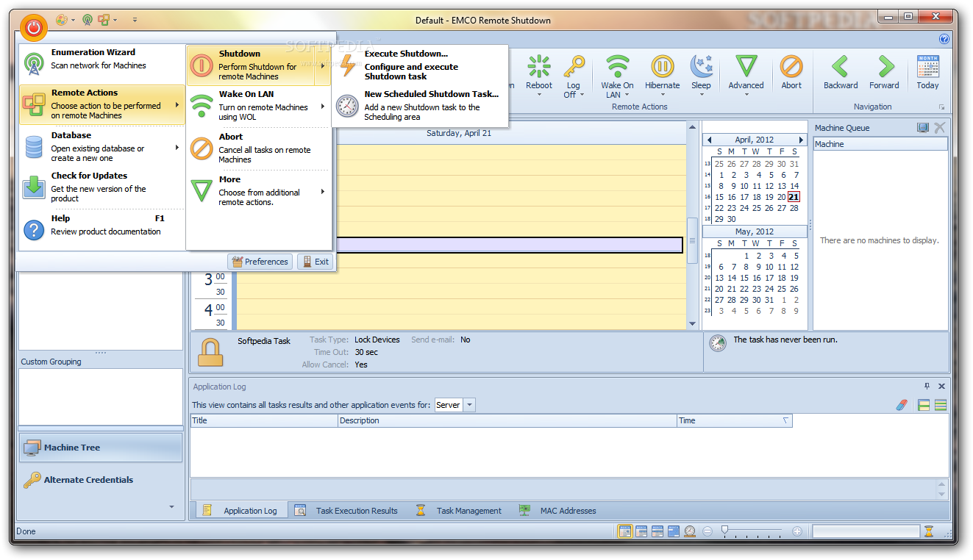Click the hourglass icon in status bar

[x=929, y=531]
